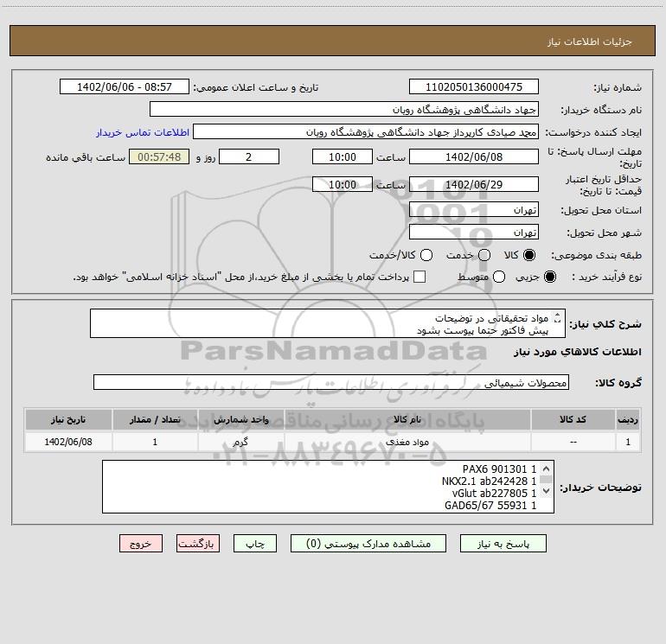The width and height of the screenshot is (666, 644).
Task: Click the vGlut ab227805 line in notes
Action: (495, 493)
